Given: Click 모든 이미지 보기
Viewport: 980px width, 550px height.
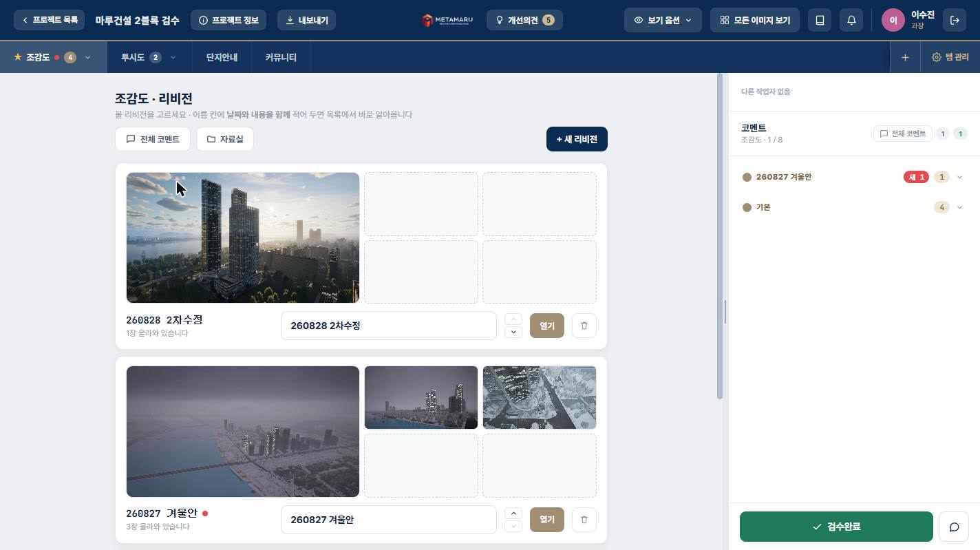Looking at the screenshot, I should pyautogui.click(x=754, y=20).
